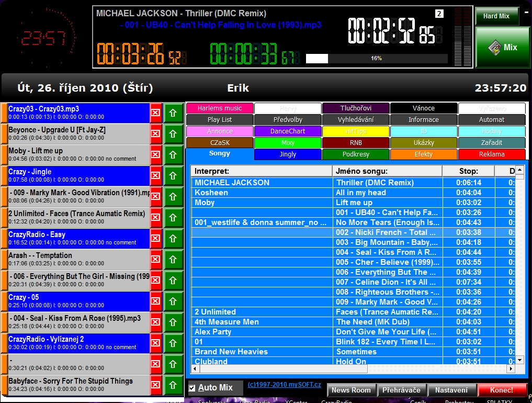Select song 005 - Cher - Believe
Screen dimensions: 532x403
[x=353, y=262]
